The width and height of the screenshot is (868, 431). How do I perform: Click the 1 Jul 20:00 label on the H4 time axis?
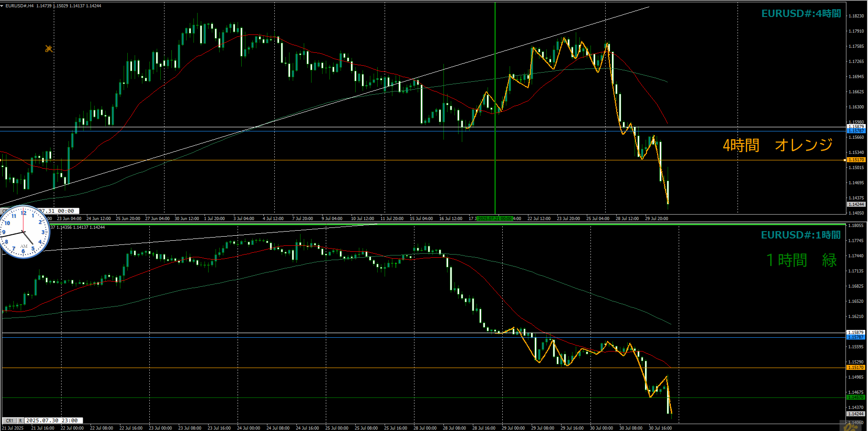point(214,219)
